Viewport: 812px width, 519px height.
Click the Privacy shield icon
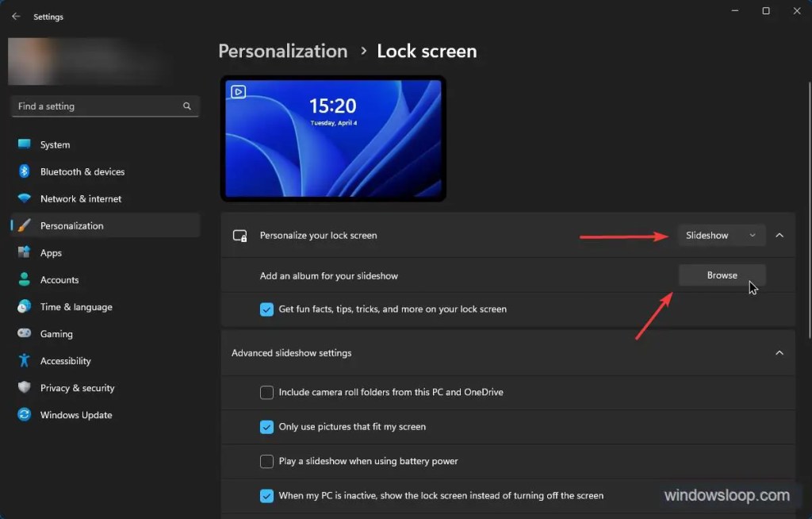point(24,387)
